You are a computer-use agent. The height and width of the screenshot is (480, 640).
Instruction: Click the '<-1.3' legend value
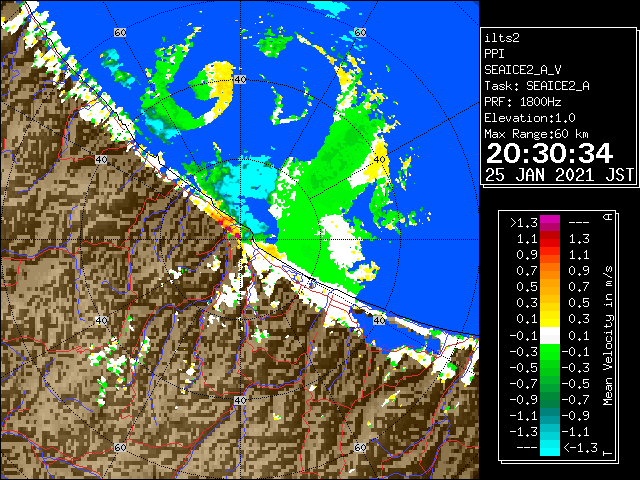pos(581,448)
